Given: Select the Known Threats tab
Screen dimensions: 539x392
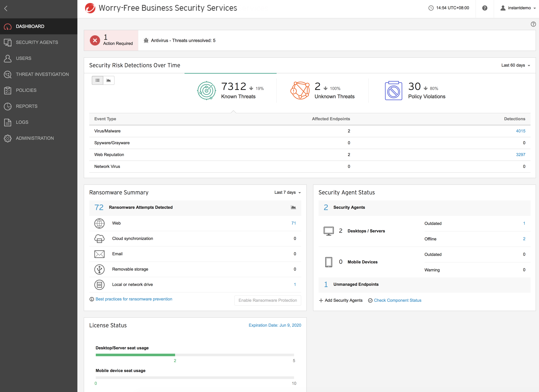Looking at the screenshot, I should [231, 90].
